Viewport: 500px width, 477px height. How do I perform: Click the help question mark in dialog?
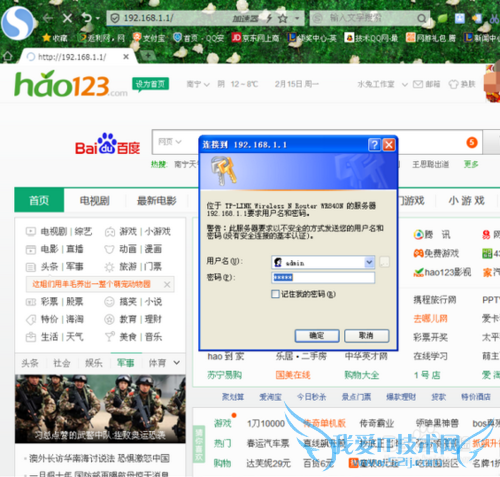(374, 145)
